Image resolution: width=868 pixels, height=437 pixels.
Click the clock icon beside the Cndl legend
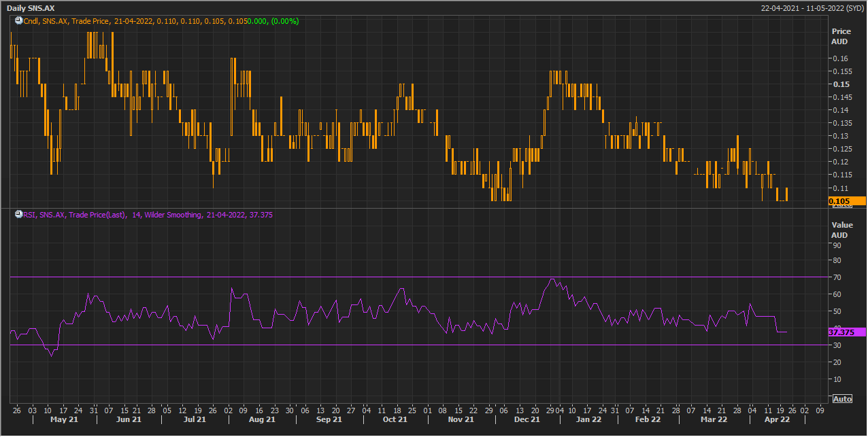coord(18,21)
